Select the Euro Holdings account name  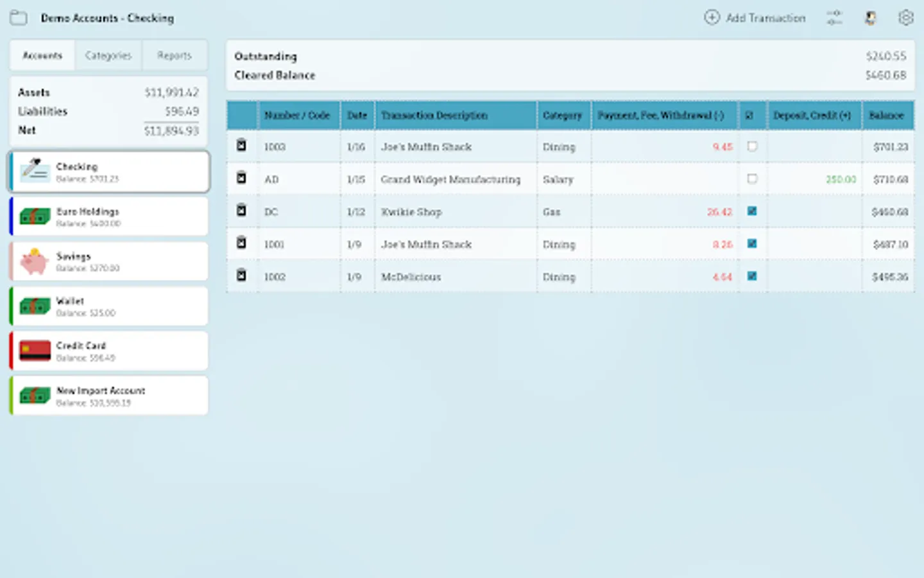tap(87, 211)
